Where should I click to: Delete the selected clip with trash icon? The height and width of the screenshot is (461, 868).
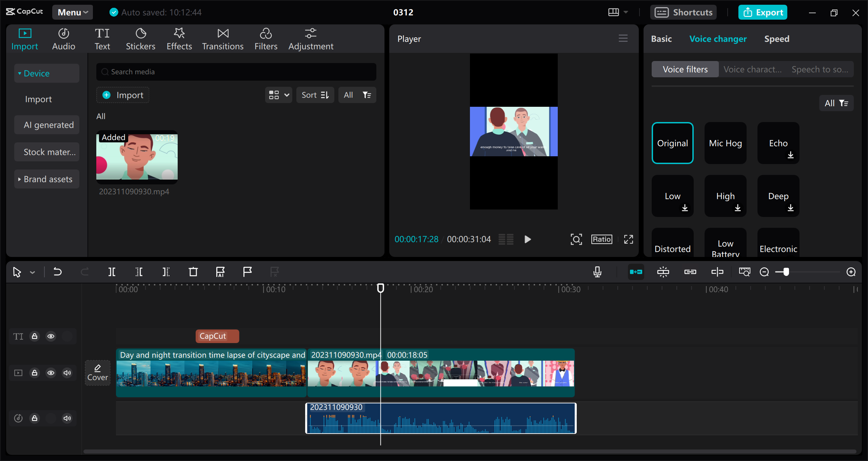[193, 272]
